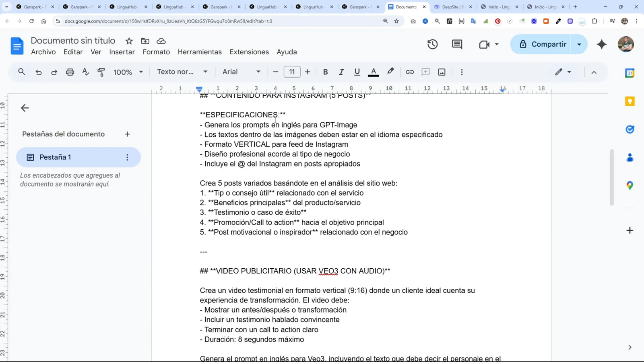Open all comments panel
Screen dimensions: 644x362
(x=456, y=44)
